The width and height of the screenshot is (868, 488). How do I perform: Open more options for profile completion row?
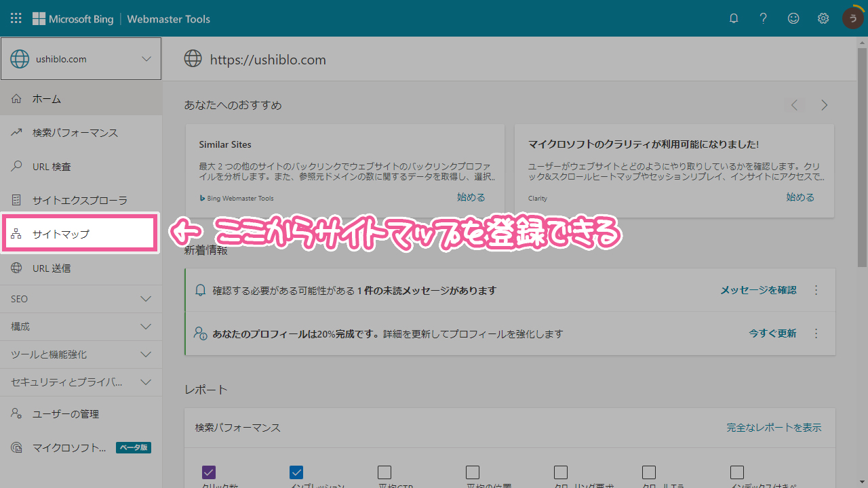pos(816,333)
